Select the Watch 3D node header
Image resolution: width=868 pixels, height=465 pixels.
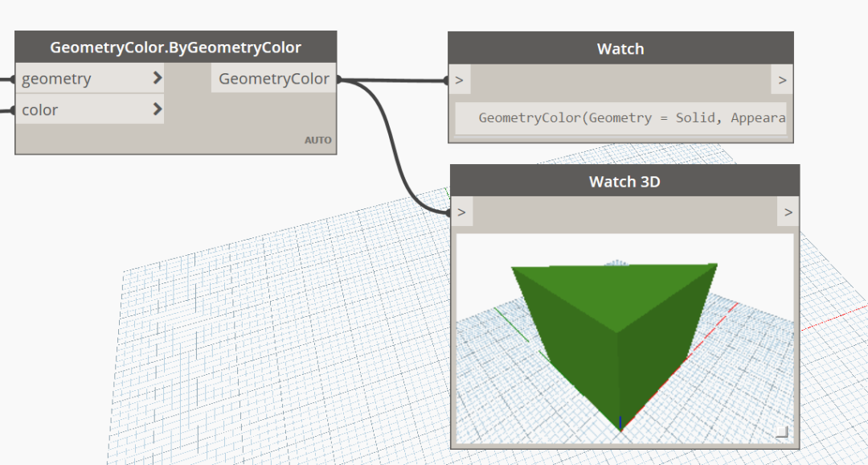pos(625,181)
